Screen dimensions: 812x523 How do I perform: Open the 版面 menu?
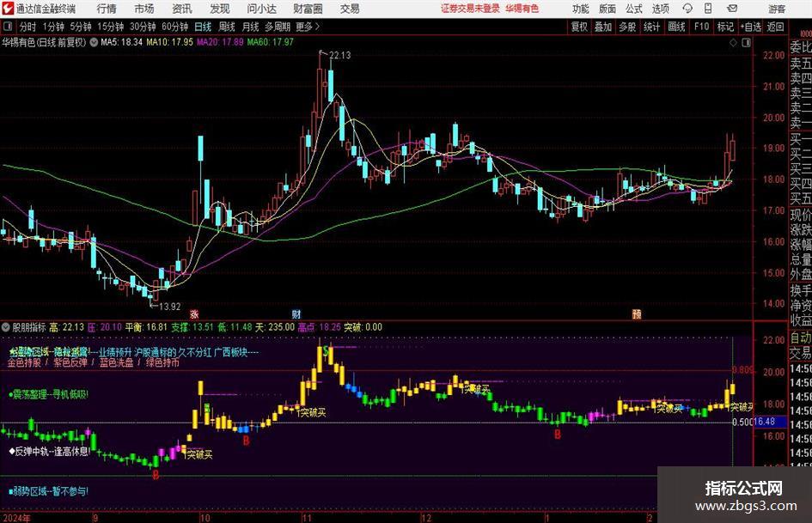point(607,9)
